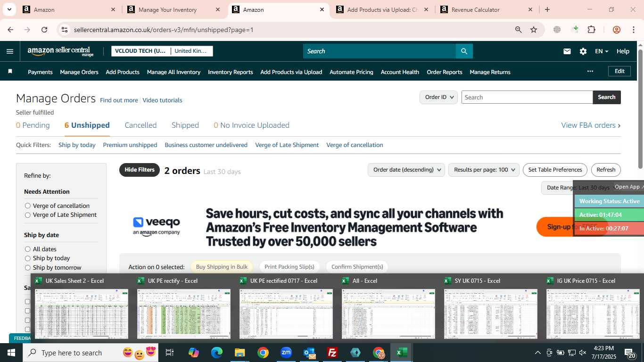Reload the page with browser refresh icon

pos(44,30)
